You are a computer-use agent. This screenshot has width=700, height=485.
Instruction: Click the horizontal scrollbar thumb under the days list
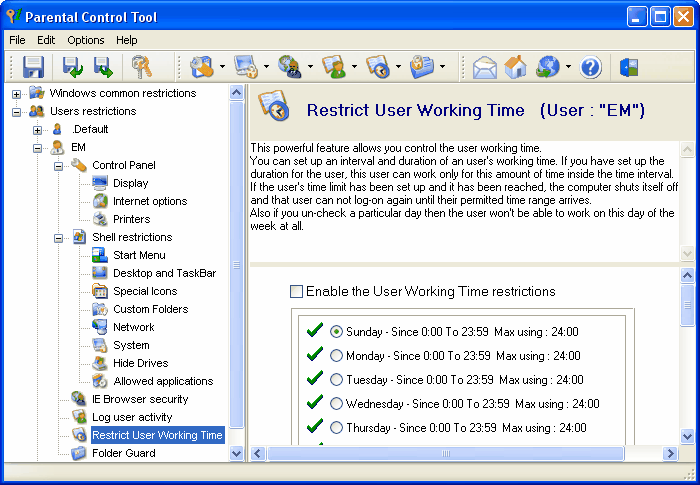pos(445,454)
